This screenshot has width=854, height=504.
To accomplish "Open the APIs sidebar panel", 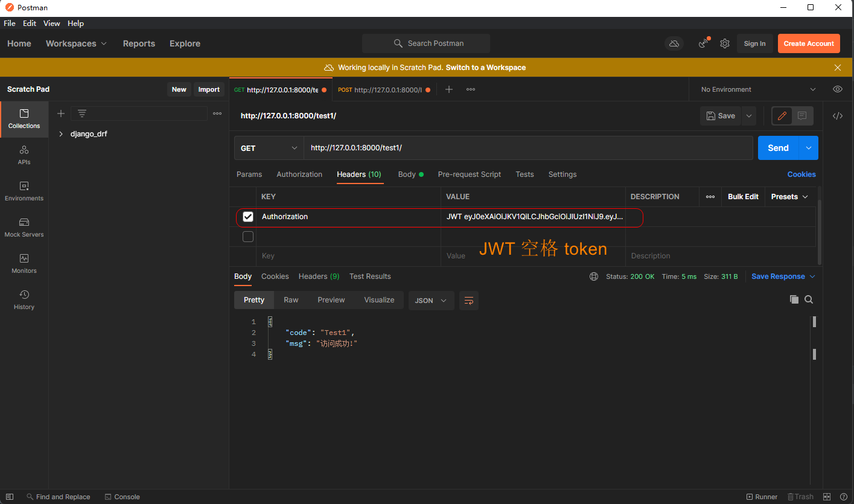I will [24, 155].
